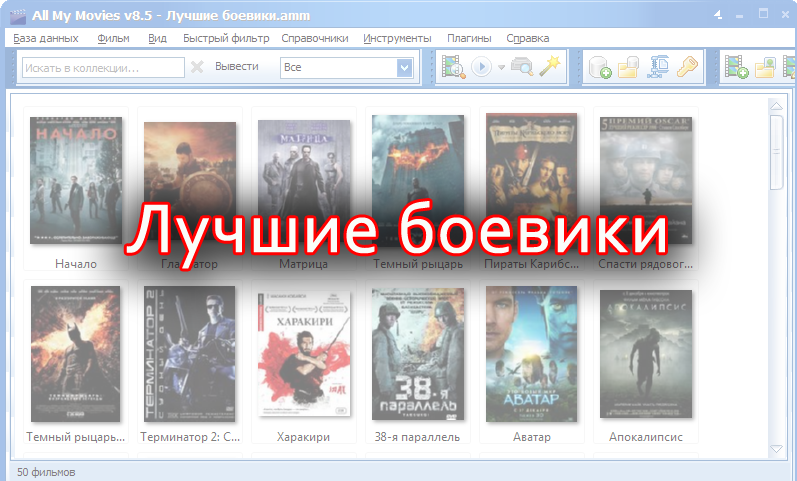Click the scrollbar down arrow at bottom
Image resolution: width=797 pixels, height=481 pixels.
tap(776, 449)
